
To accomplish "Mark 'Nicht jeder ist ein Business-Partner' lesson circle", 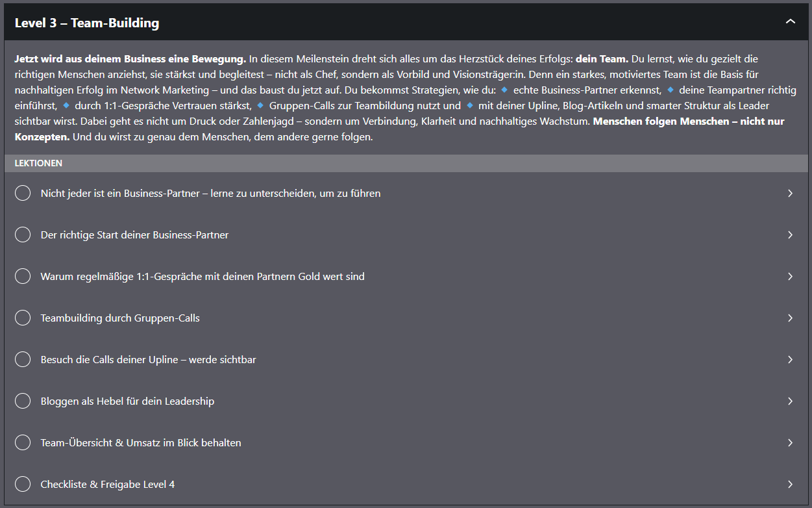I will click(23, 193).
